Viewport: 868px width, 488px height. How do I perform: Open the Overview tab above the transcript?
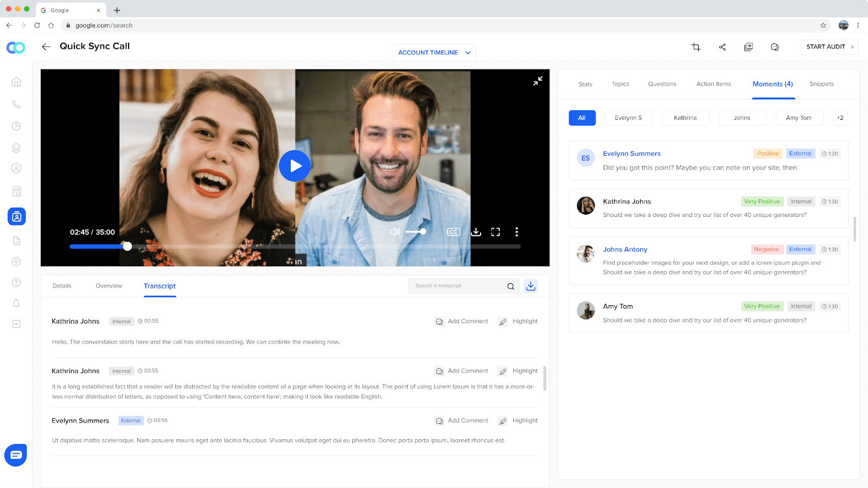(x=108, y=286)
